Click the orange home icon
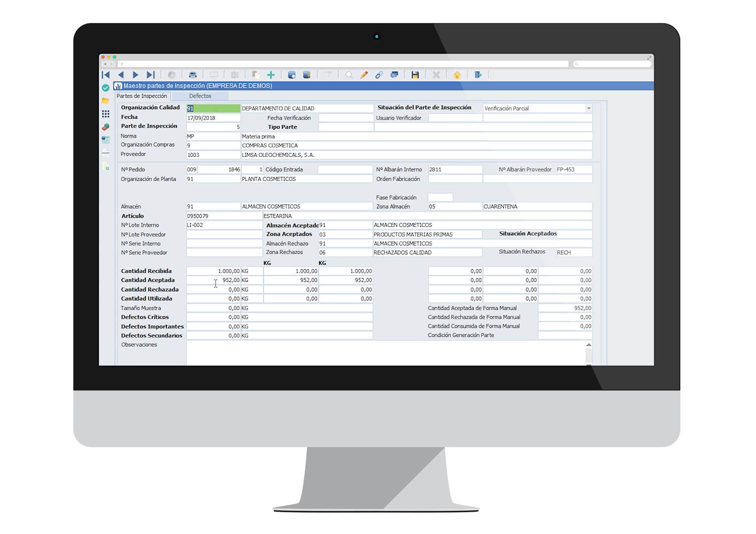The height and width of the screenshot is (534, 756). [x=457, y=75]
